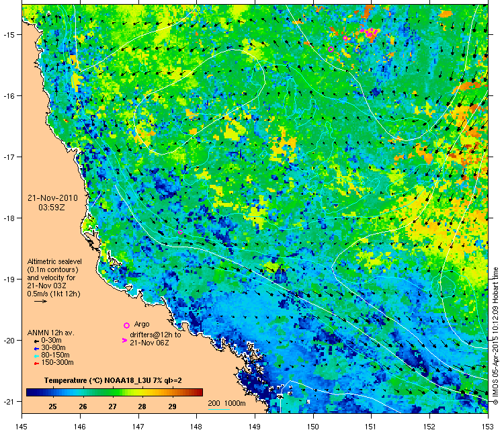The width and height of the screenshot is (504, 430).
Task: Click the -21 latitude axis label
Action: (8, 402)
